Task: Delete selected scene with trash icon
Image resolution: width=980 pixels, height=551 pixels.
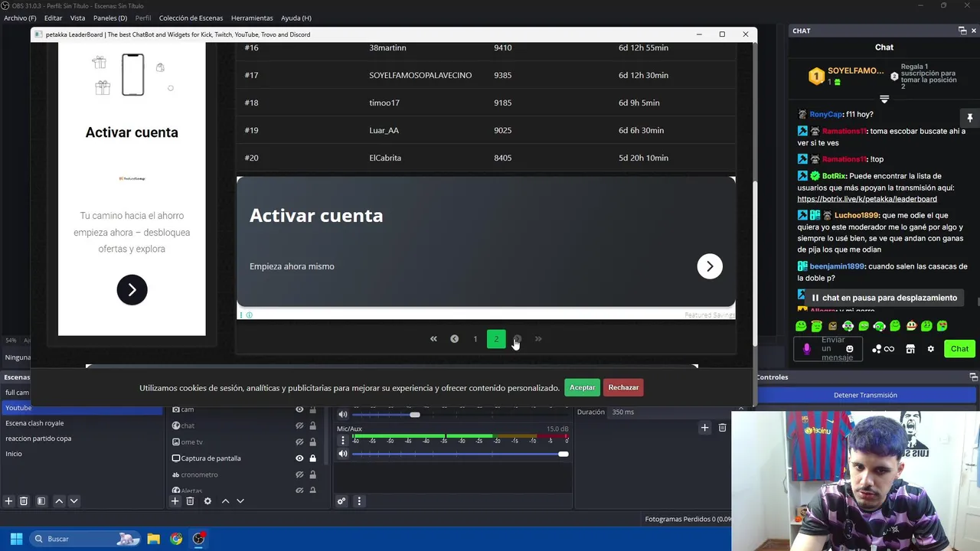Action: point(24,501)
